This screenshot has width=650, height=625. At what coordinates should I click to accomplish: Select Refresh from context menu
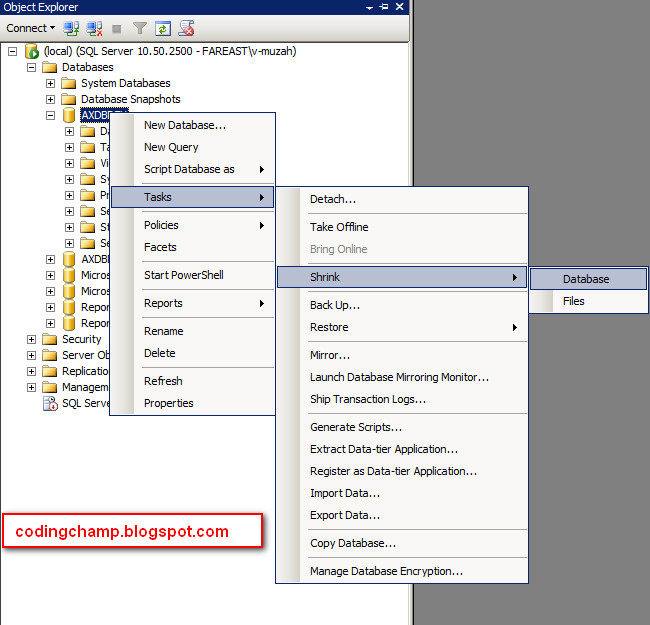(192, 381)
